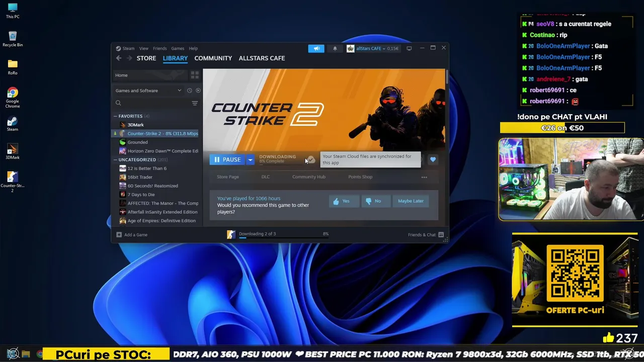Switch to the STORE tab
The height and width of the screenshot is (362, 644).
pos(146,58)
